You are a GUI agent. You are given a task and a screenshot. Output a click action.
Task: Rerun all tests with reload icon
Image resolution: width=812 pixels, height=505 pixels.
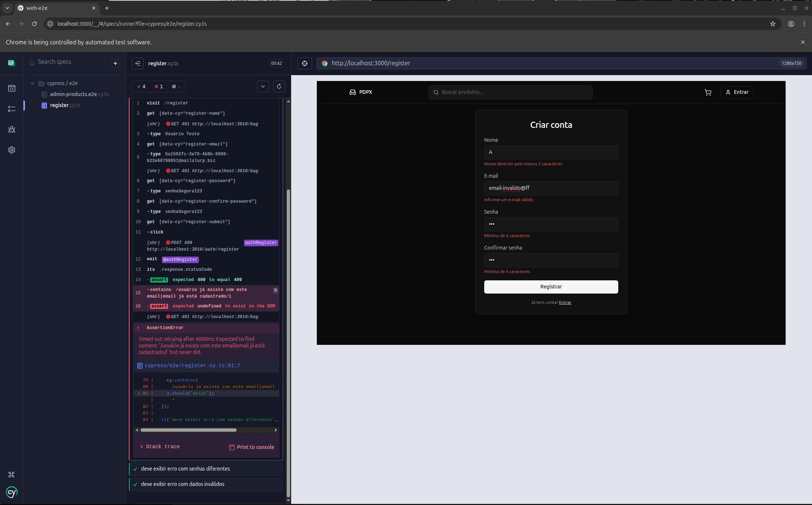(x=279, y=86)
